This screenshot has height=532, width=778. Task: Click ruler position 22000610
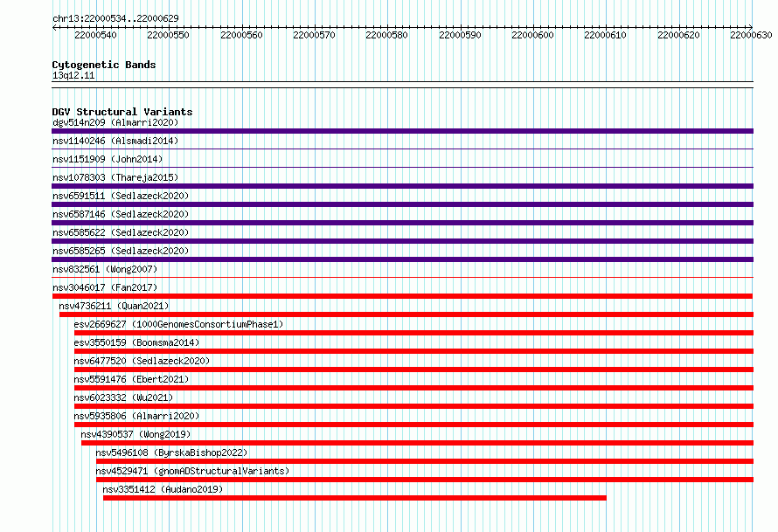pos(605,35)
